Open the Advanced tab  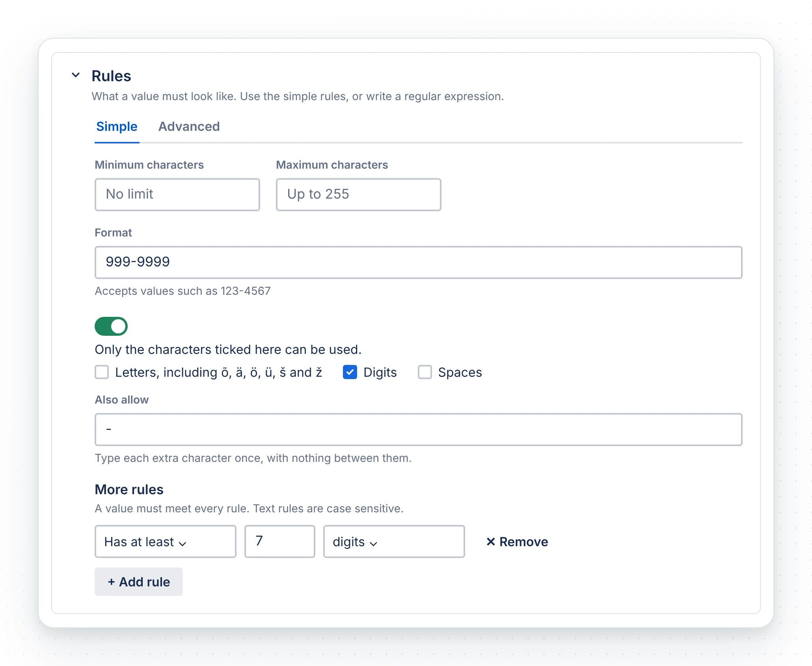pyautogui.click(x=189, y=127)
